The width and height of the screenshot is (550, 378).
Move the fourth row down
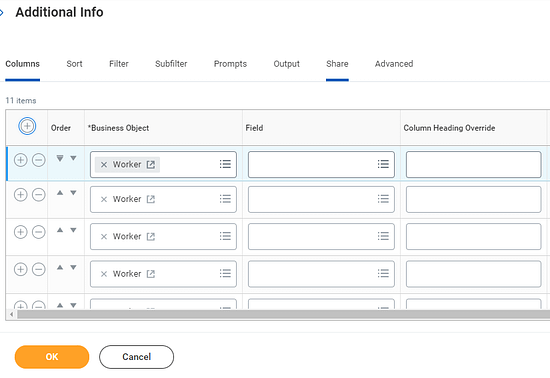click(x=73, y=267)
